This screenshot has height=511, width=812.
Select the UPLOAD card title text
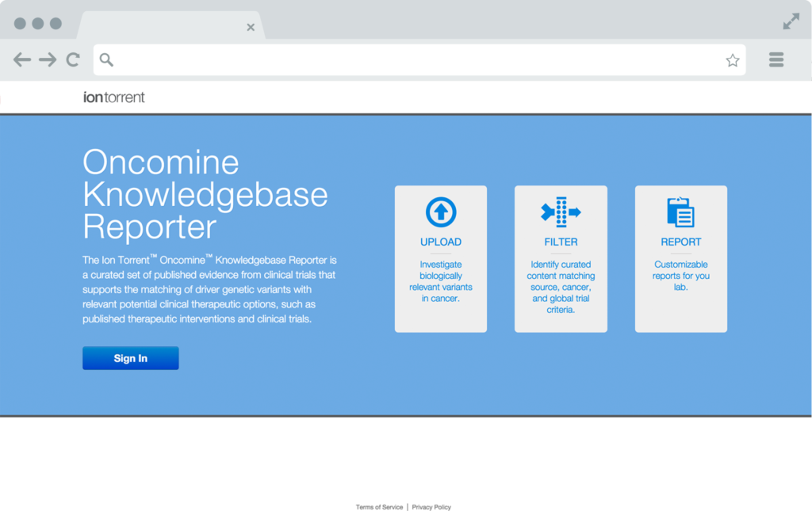click(x=441, y=242)
